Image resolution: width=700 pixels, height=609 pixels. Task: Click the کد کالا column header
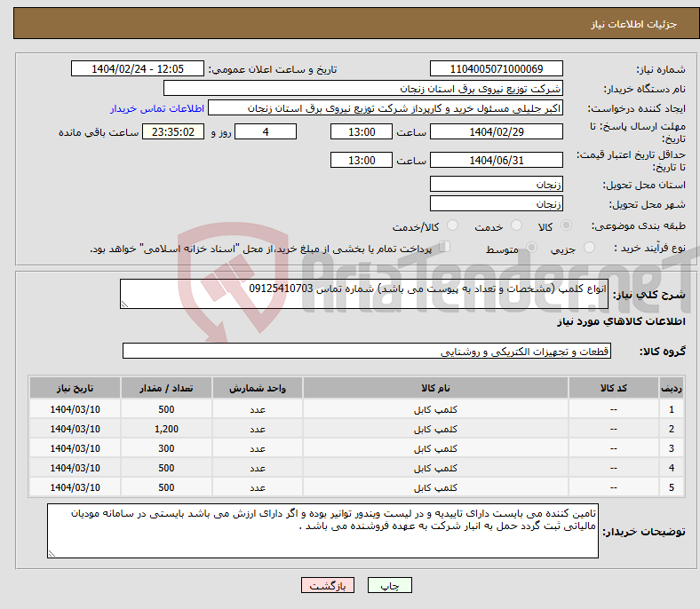[614, 388]
